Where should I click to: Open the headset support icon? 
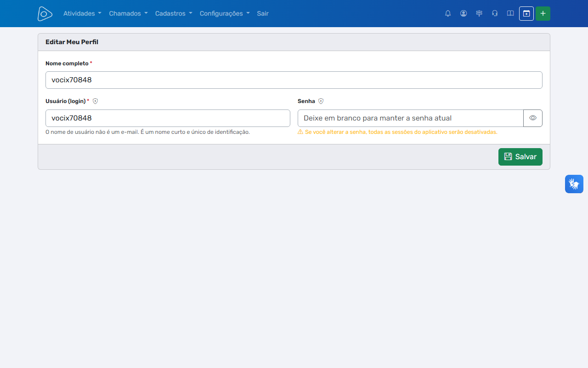click(x=495, y=13)
